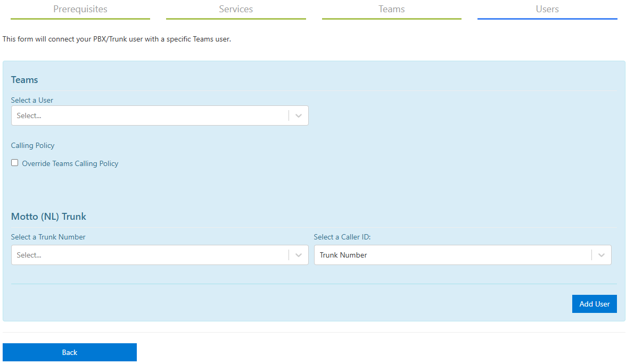This screenshot has height=364, width=626.
Task: Click the Back button
Action: point(70,352)
